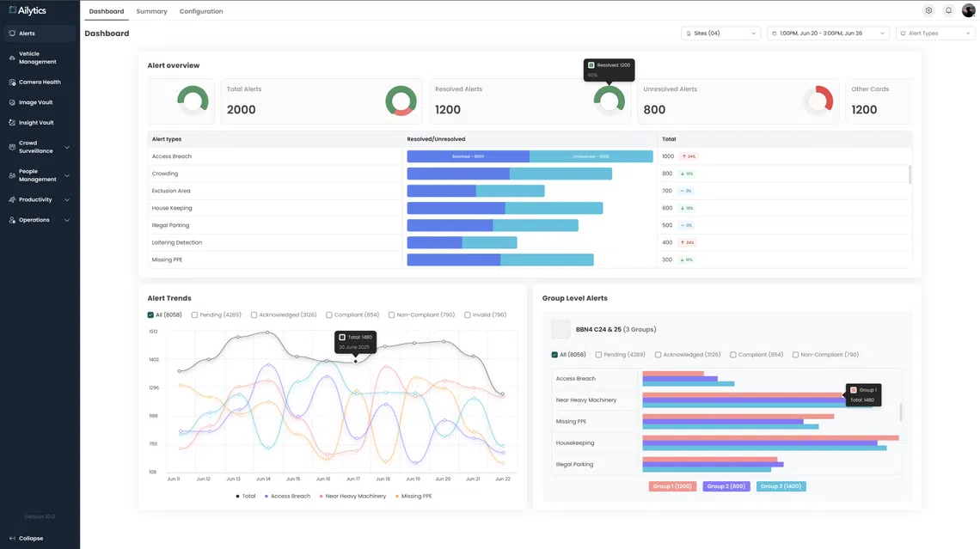Click the Group 2 (800) legend button
The height and width of the screenshot is (549, 980).
[x=726, y=486]
